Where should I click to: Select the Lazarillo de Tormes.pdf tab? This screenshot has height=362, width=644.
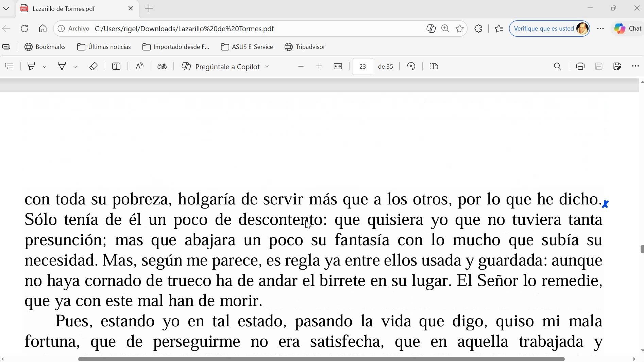[x=78, y=9]
